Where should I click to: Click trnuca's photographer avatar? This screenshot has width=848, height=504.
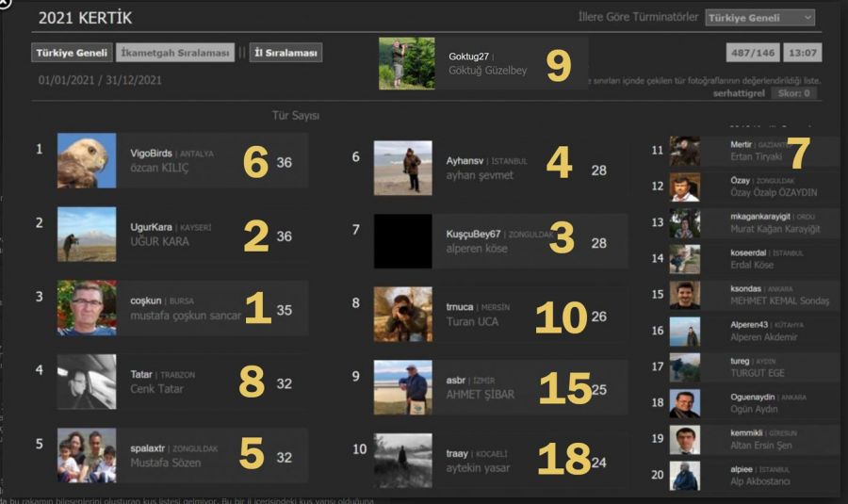coord(402,315)
